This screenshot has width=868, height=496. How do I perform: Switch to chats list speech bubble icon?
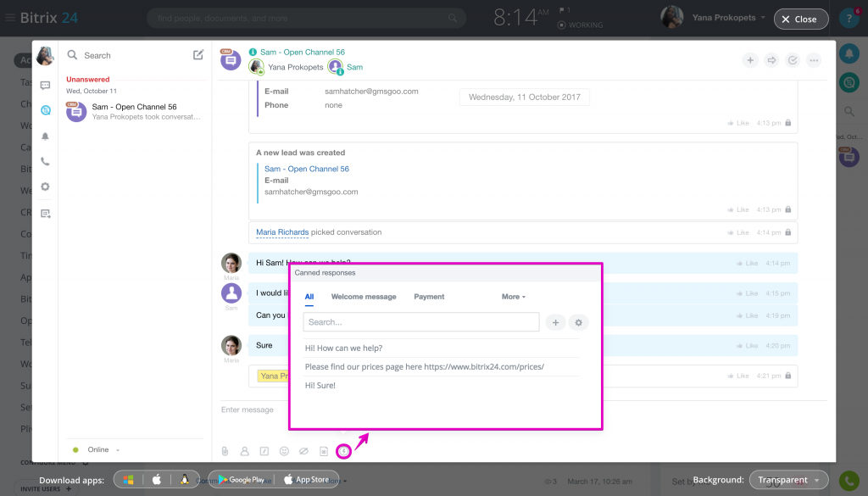pos(46,86)
